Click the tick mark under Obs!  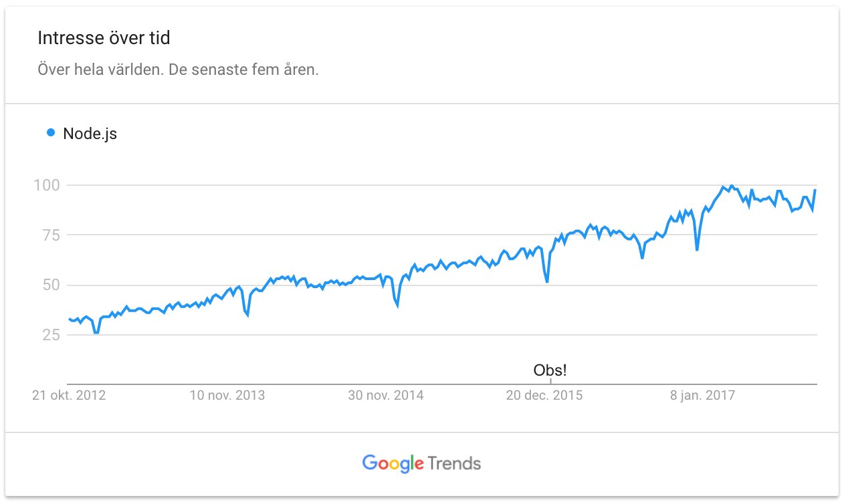click(x=550, y=382)
